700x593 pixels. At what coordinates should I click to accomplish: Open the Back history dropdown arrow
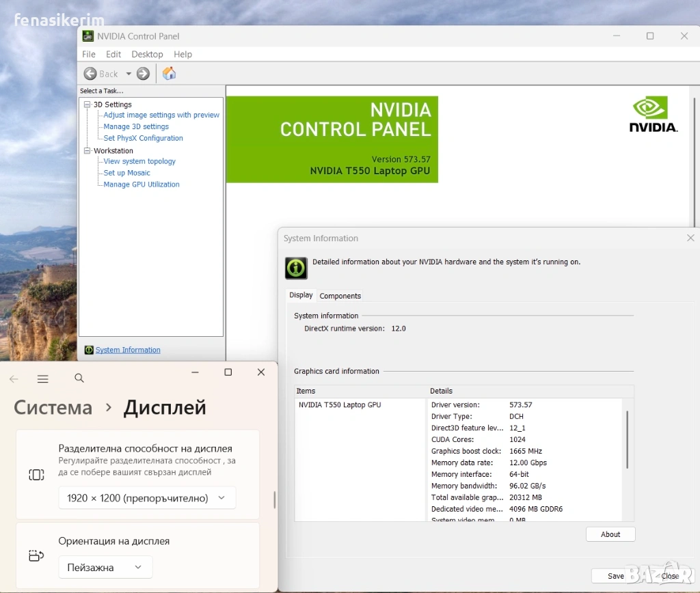(x=128, y=74)
